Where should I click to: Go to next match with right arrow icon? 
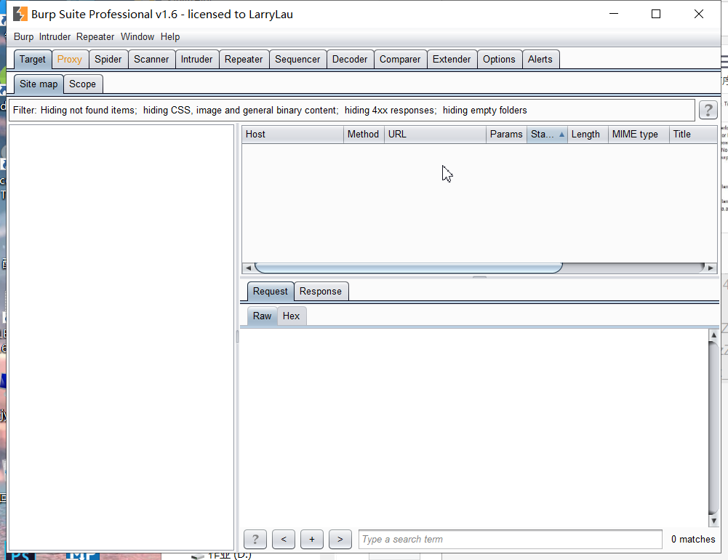click(340, 539)
